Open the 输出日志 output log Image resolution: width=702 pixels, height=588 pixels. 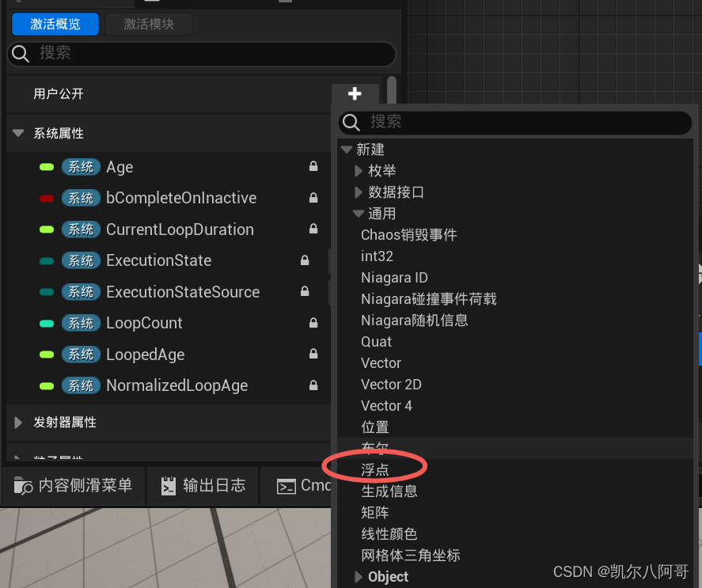pos(203,485)
